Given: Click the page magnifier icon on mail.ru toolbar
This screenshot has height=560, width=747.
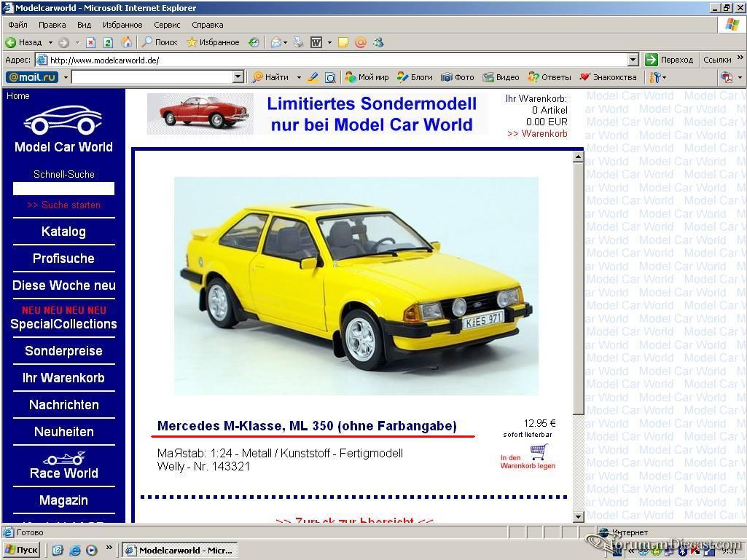Looking at the screenshot, I should pyautogui.click(x=330, y=77).
